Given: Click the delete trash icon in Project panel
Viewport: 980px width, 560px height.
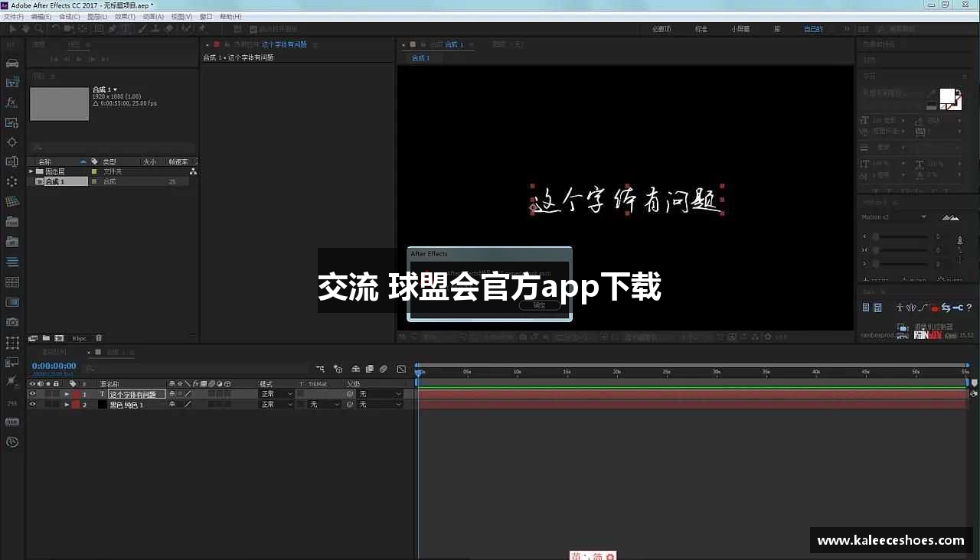Looking at the screenshot, I should pos(99,338).
